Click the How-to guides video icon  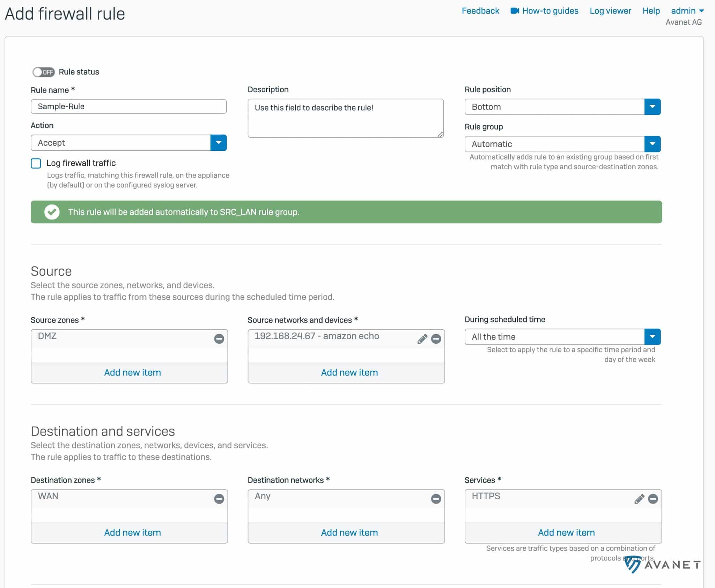click(x=515, y=11)
